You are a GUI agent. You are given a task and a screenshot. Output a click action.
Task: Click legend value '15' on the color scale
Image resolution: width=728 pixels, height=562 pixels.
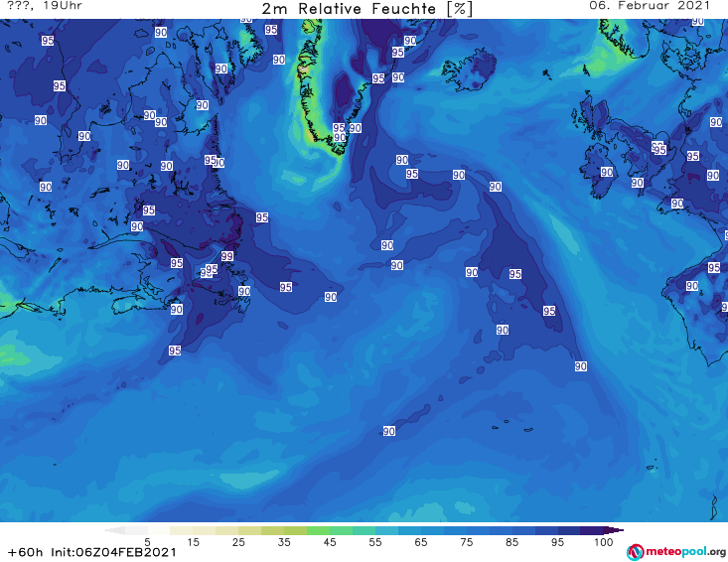[x=193, y=542]
